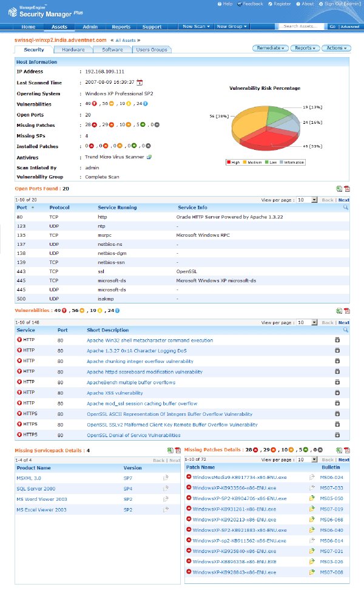Export Open Ports list to PDF
The width and height of the screenshot is (364, 590).
[x=346, y=189]
